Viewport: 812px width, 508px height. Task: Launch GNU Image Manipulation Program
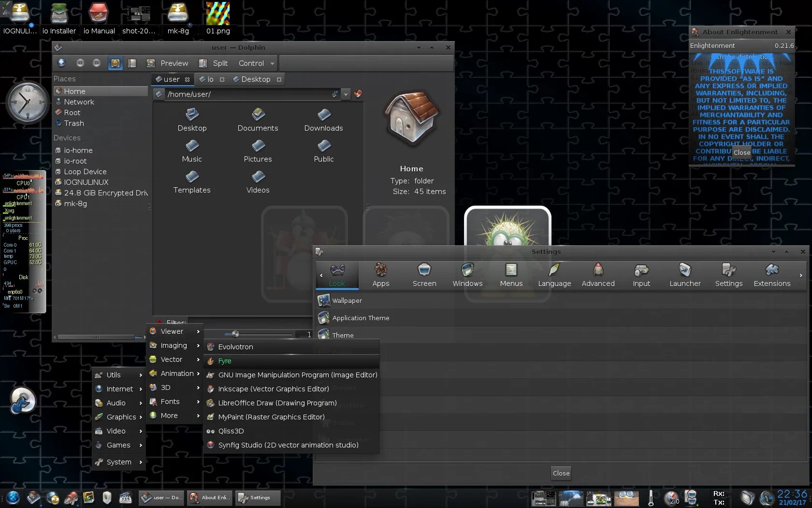coord(291,375)
